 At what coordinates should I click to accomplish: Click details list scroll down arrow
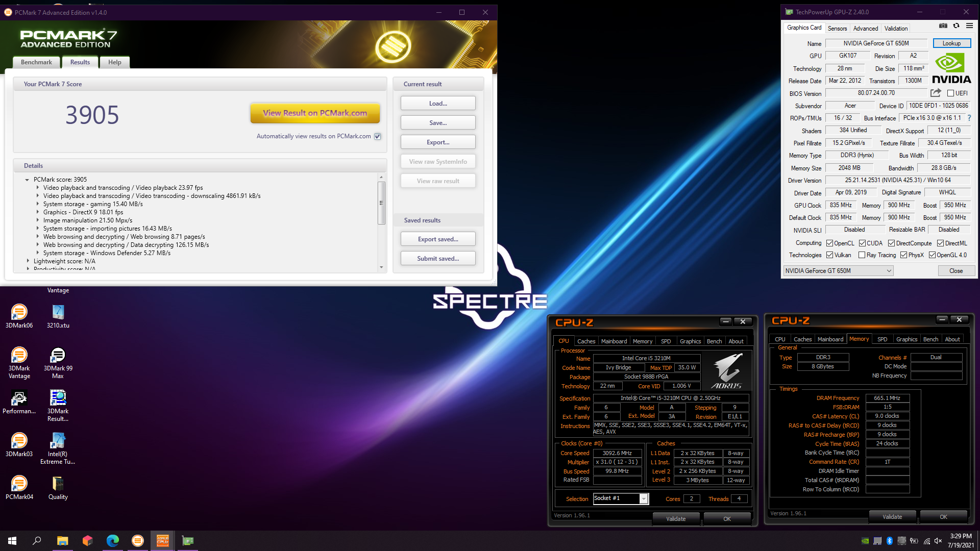[x=381, y=267]
